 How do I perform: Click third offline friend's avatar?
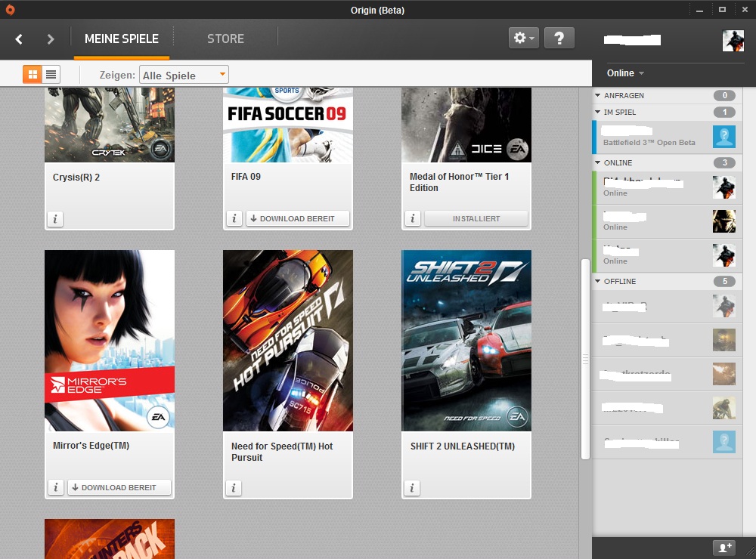(724, 374)
